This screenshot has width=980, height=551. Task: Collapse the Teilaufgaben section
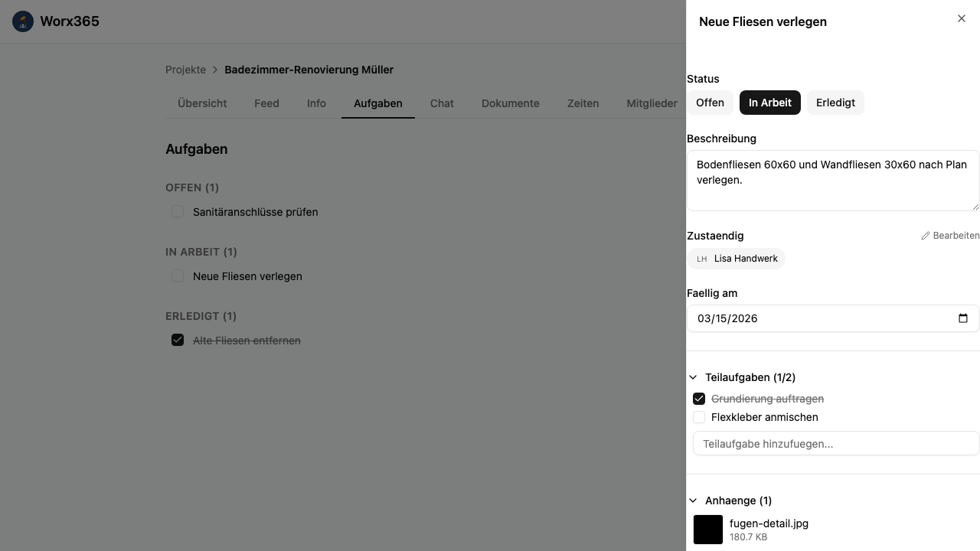click(x=693, y=377)
